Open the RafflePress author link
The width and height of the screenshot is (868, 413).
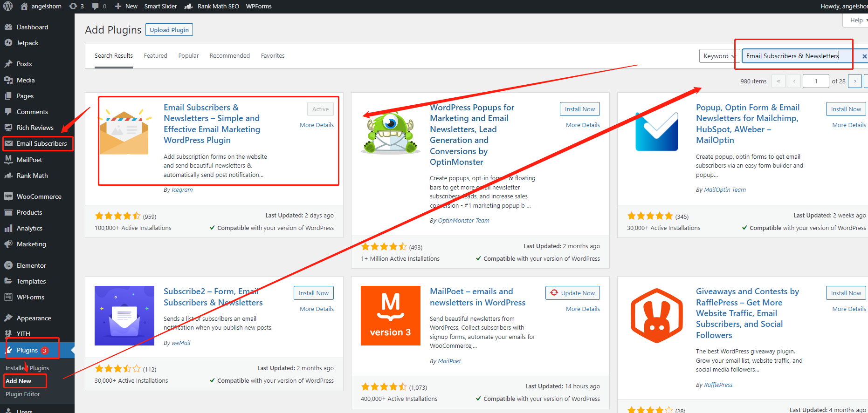(718, 385)
